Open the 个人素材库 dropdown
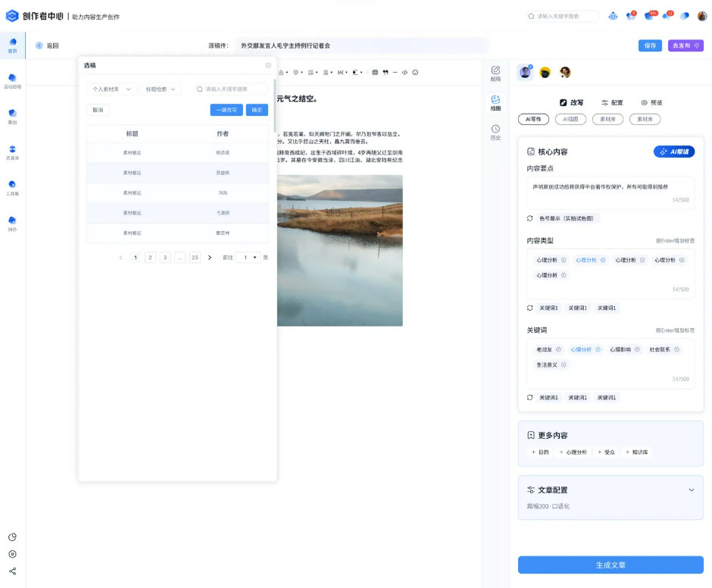The image size is (712, 588). coord(111,89)
